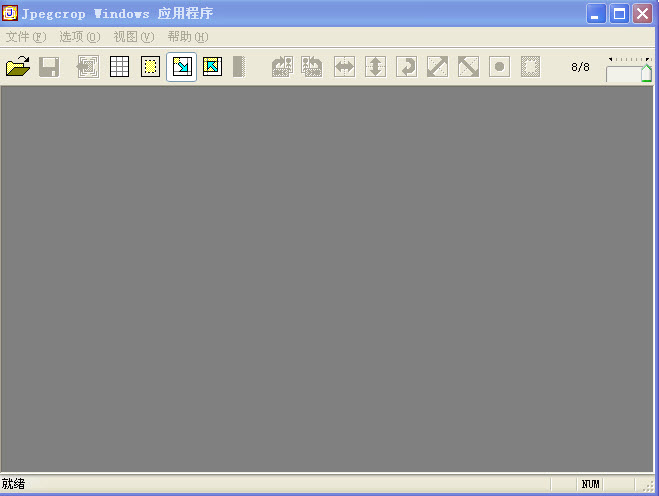659x496 pixels.
Task: Open the 视图(V) menu
Action: pos(134,37)
